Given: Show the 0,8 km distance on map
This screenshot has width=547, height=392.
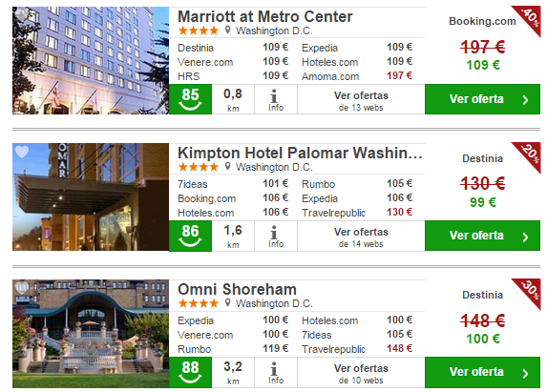Looking at the screenshot, I should pyautogui.click(x=233, y=100).
